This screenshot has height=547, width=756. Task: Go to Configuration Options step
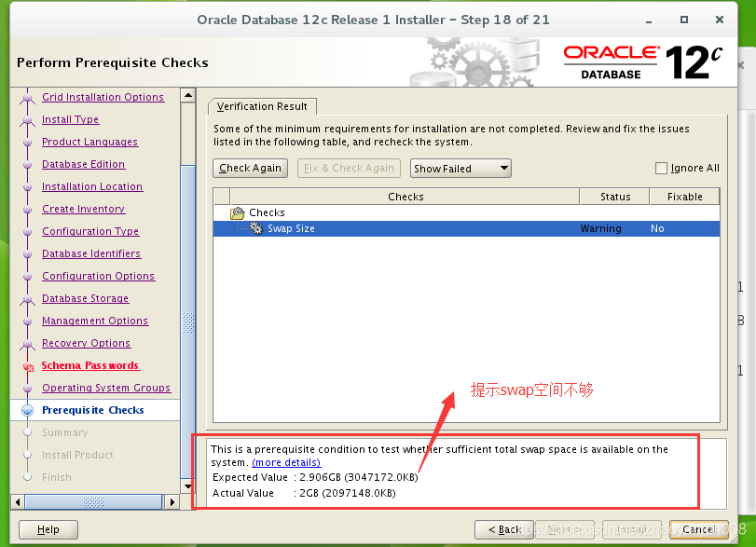99,276
